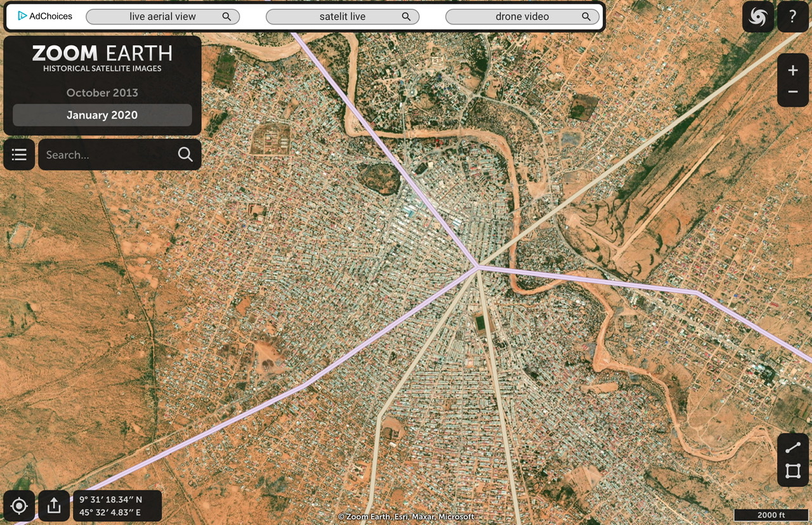Open the storm tracker spiral icon

(x=757, y=17)
